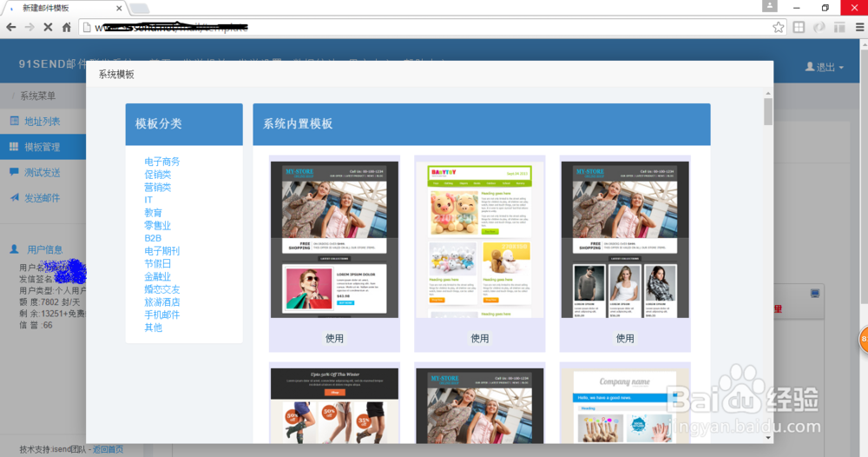Open the browser hamburger menu

click(859, 27)
